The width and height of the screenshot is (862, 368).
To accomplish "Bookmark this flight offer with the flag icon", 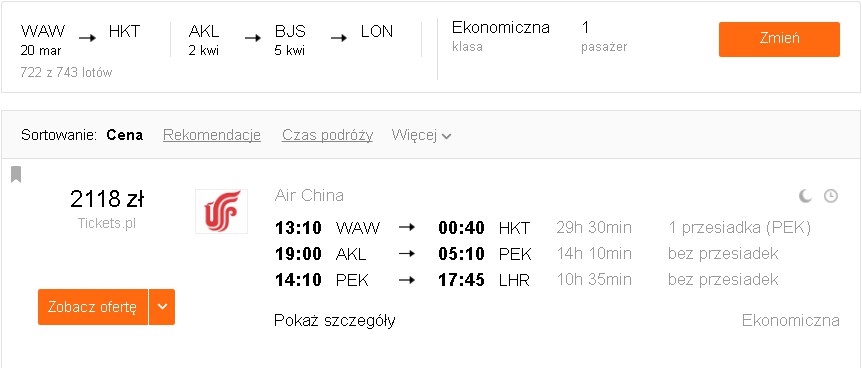I will coord(16,174).
